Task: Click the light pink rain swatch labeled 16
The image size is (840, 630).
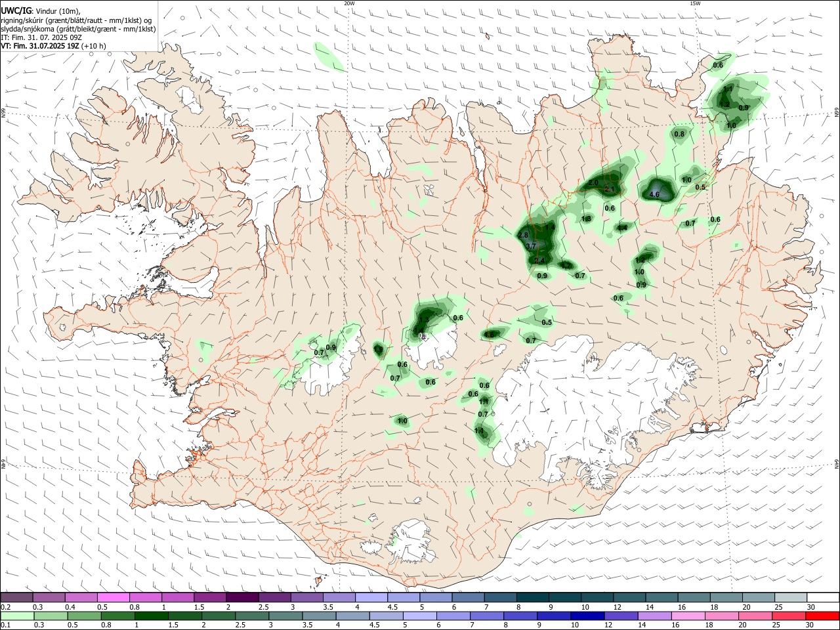Action: coord(687,616)
